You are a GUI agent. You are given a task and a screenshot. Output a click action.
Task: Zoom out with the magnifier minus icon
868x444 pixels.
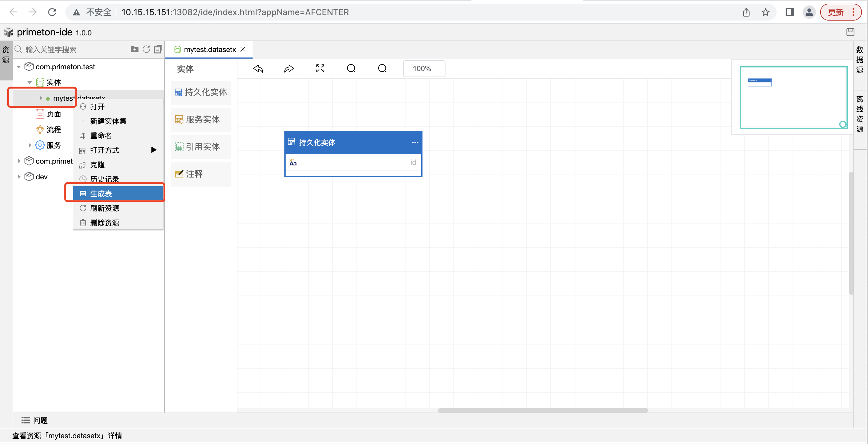point(382,69)
